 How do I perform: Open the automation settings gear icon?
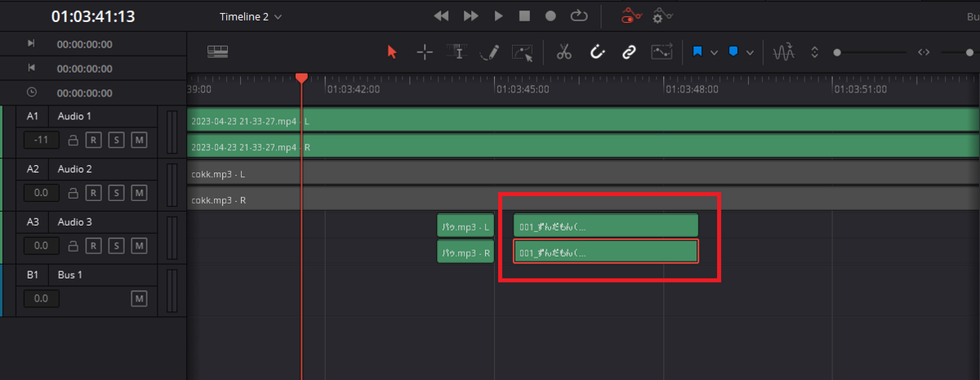[x=664, y=15]
